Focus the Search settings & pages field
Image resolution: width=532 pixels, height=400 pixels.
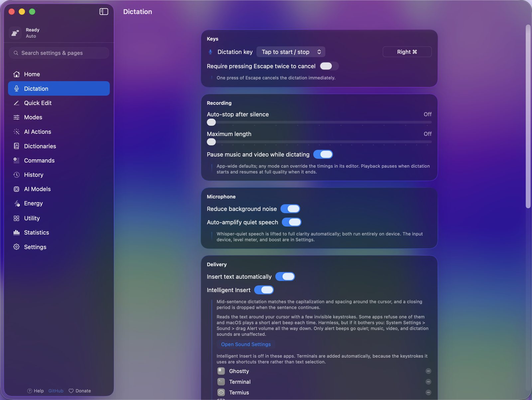[x=59, y=53]
